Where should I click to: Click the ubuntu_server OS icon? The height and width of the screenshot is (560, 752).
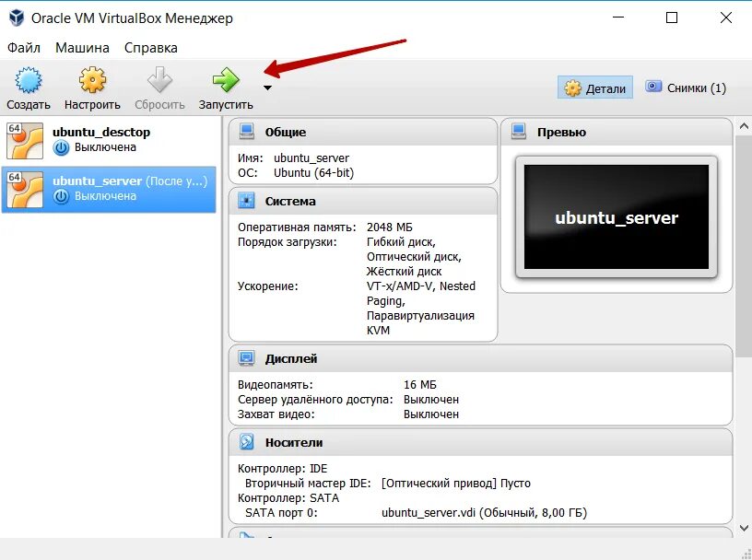coord(25,190)
